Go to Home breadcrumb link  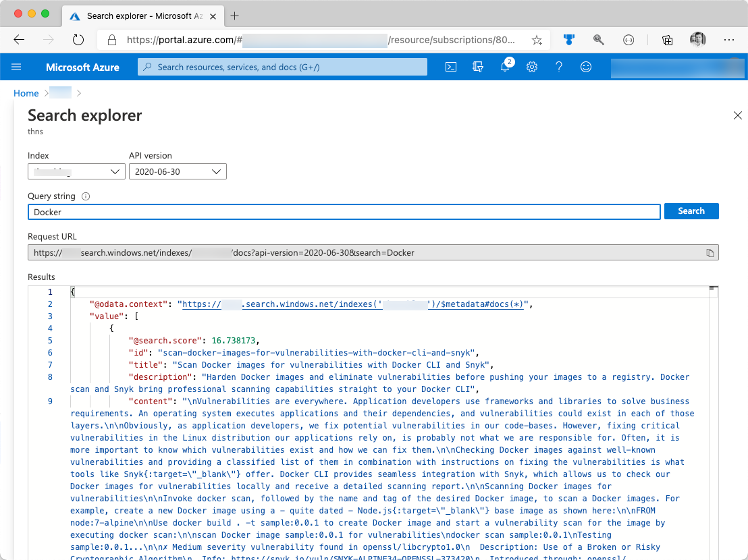[x=26, y=93]
